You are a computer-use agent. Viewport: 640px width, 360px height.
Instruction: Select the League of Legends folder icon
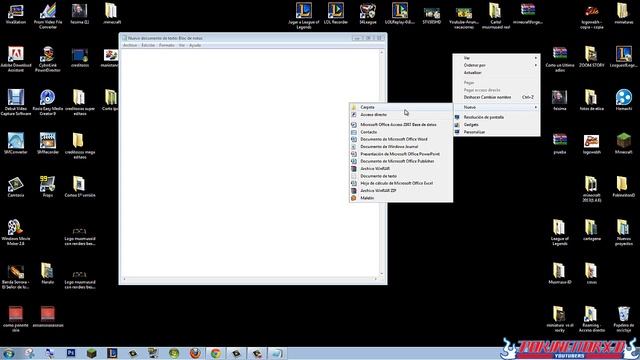click(x=559, y=232)
